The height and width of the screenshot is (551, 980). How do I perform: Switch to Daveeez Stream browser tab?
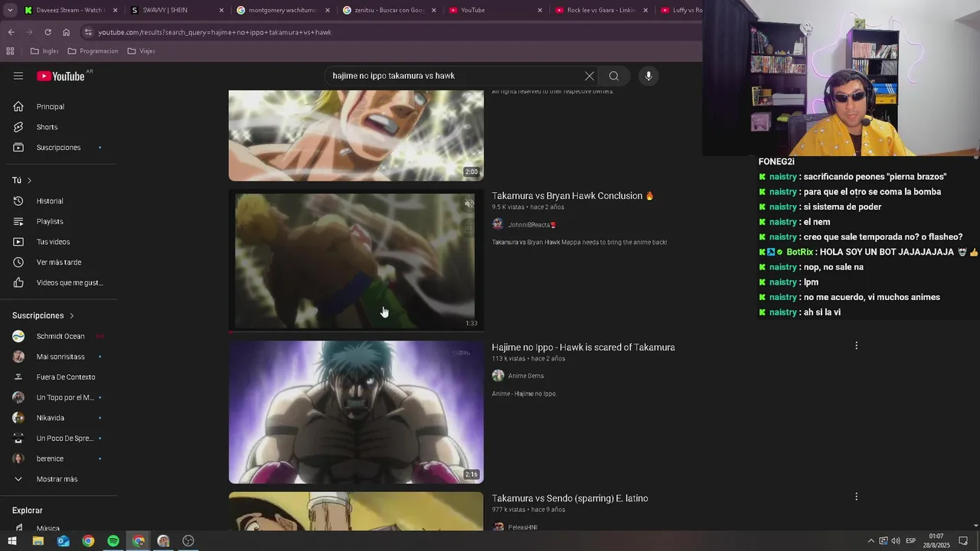[x=70, y=10]
